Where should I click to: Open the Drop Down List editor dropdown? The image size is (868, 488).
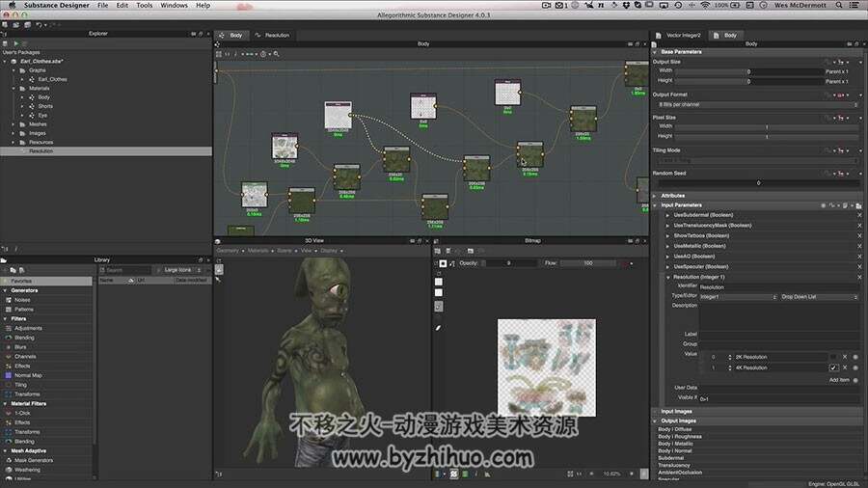pyautogui.click(x=819, y=297)
